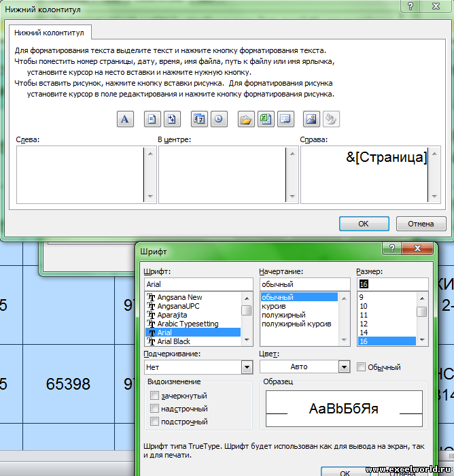Insert page number using the # icon
454x476 pixels.
153,119
